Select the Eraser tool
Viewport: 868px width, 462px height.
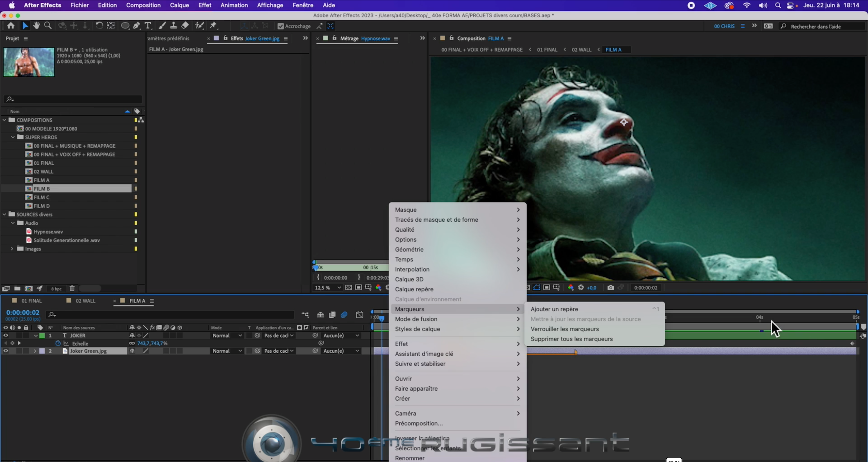pos(185,26)
